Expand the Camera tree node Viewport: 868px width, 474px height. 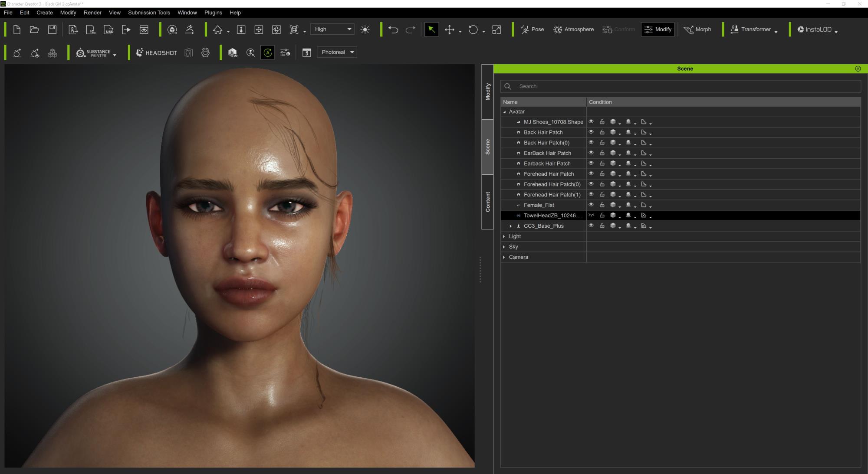tap(504, 257)
